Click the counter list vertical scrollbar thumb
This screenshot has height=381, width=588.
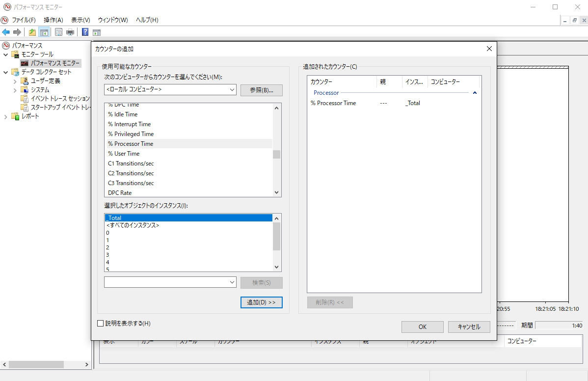pos(276,154)
